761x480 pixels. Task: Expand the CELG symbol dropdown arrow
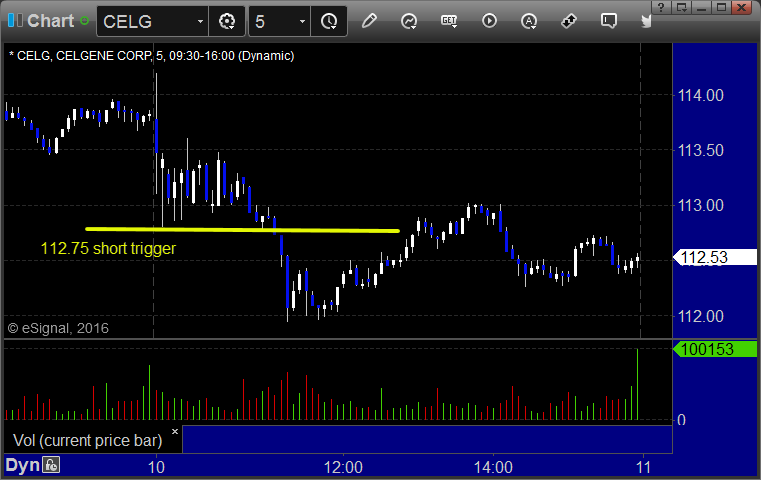(200, 21)
